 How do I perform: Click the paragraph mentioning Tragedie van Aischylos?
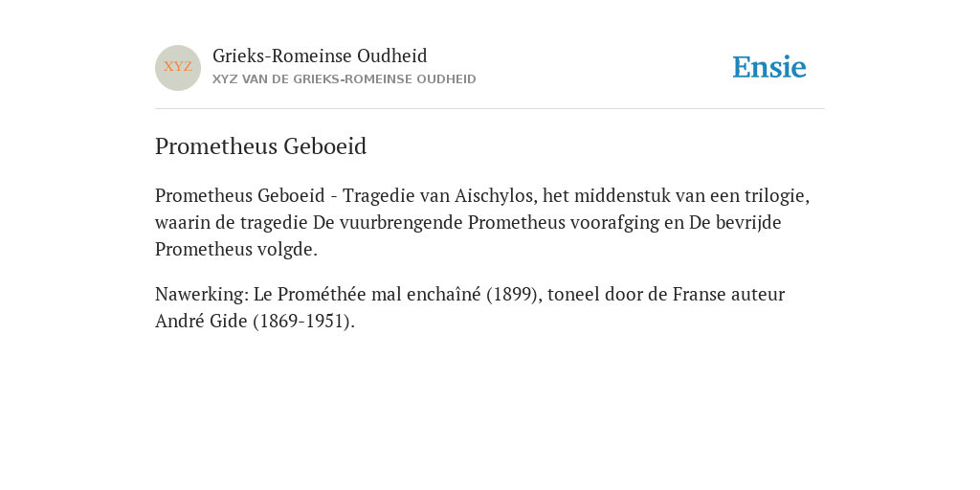click(482, 222)
